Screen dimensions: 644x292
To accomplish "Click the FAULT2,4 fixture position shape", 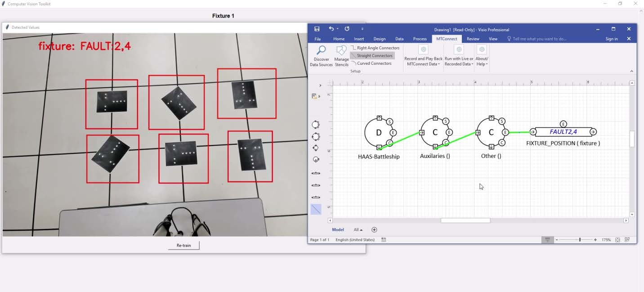I will pos(563,132).
